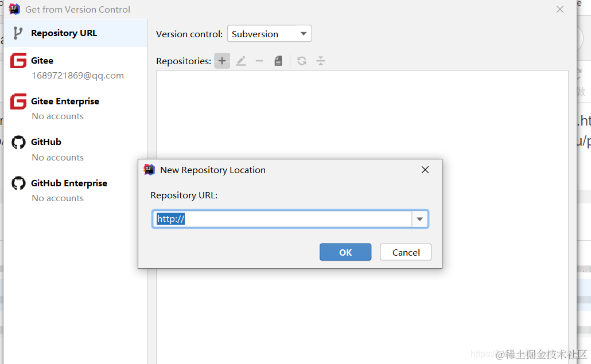Click the collapse all repositories icon

point(321,61)
